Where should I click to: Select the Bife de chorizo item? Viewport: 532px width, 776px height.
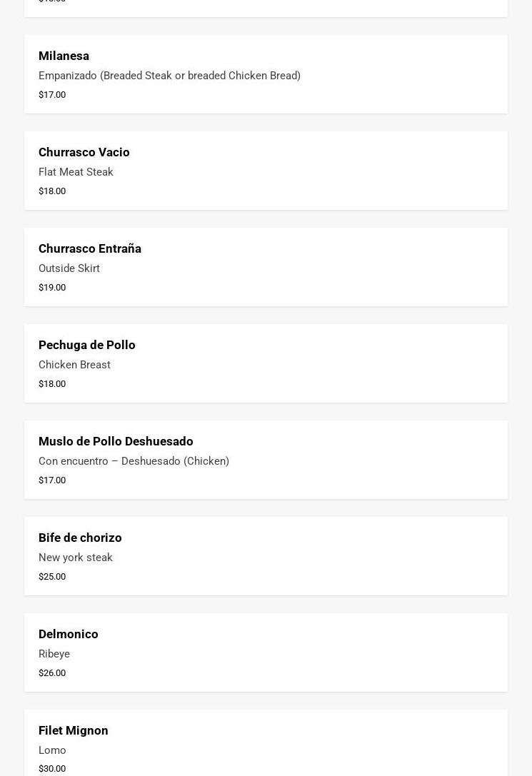tap(266, 556)
